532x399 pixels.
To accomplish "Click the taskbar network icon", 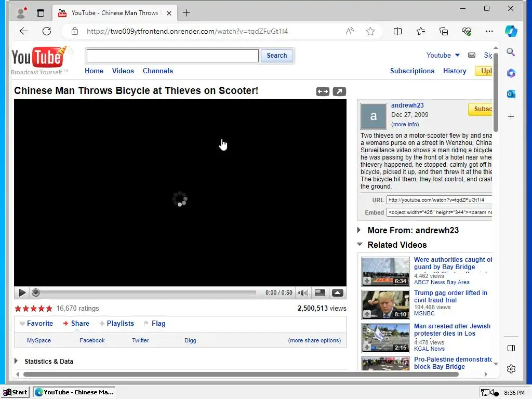I will tap(485, 393).
